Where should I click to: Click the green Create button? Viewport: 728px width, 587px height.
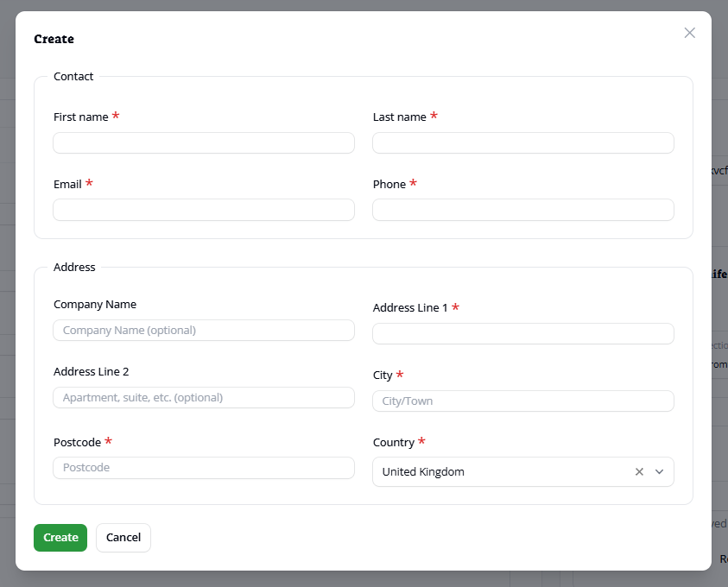(60, 538)
